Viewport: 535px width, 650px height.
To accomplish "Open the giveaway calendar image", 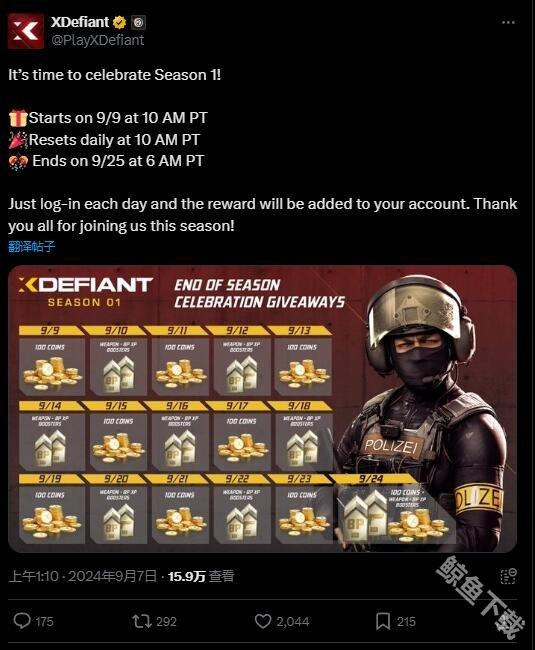I will click(x=262, y=409).
